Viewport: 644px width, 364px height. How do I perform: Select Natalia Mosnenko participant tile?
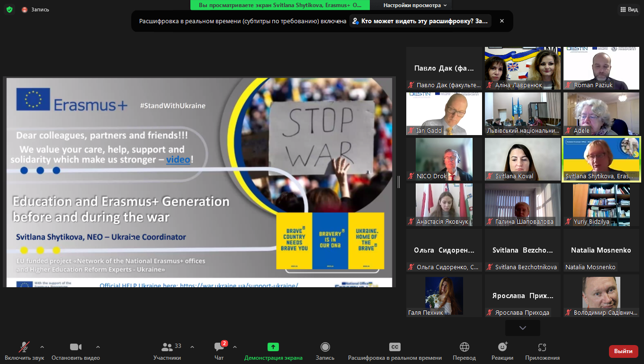[x=601, y=250]
